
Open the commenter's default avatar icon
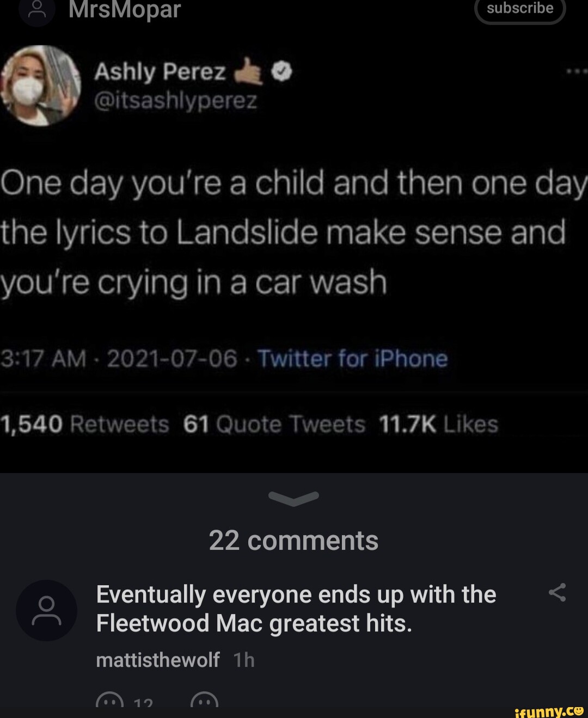pyautogui.click(x=46, y=610)
